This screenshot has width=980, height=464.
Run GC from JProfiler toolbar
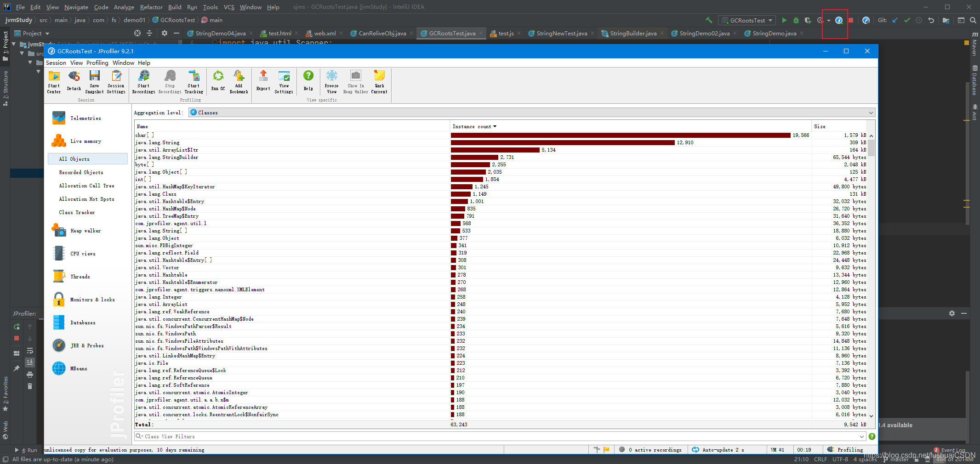pyautogui.click(x=218, y=81)
